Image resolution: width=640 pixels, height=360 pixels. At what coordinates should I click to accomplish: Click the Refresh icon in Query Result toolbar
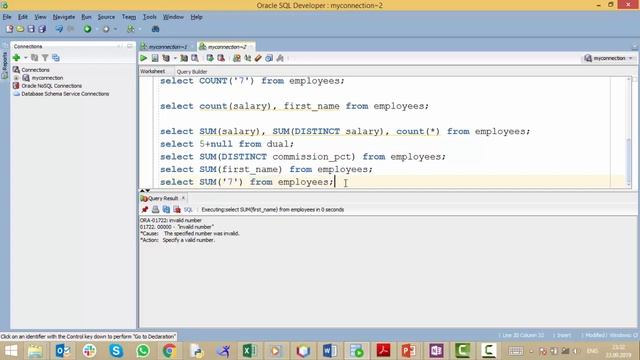point(166,209)
